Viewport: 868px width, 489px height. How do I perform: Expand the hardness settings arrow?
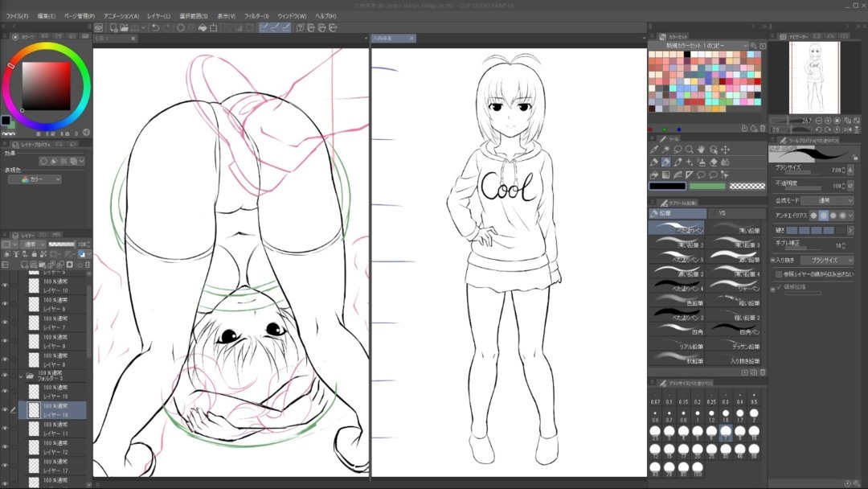(x=850, y=230)
